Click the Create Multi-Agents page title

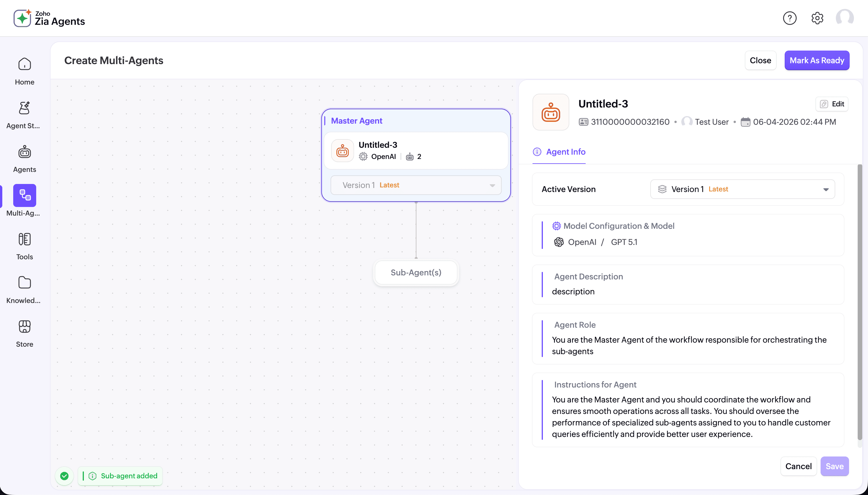tap(114, 61)
